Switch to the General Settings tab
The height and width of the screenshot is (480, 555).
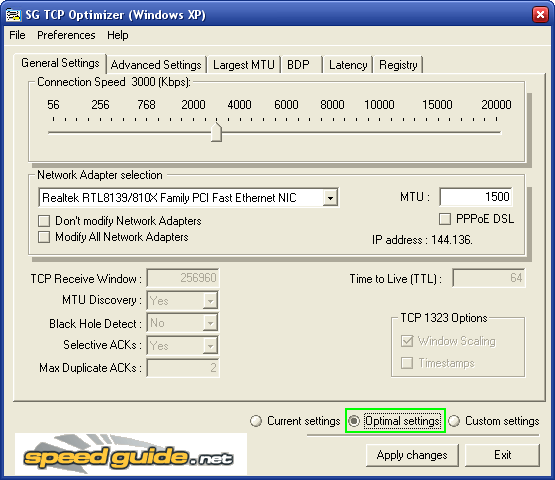point(60,63)
